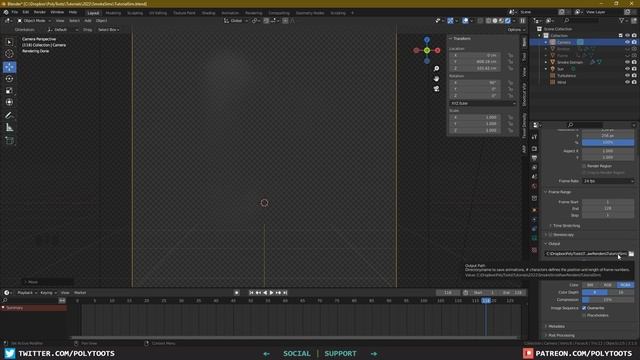Select the Select Box tool in toolbar
The height and width of the screenshot is (360, 640).
pyautogui.click(x=9, y=42)
